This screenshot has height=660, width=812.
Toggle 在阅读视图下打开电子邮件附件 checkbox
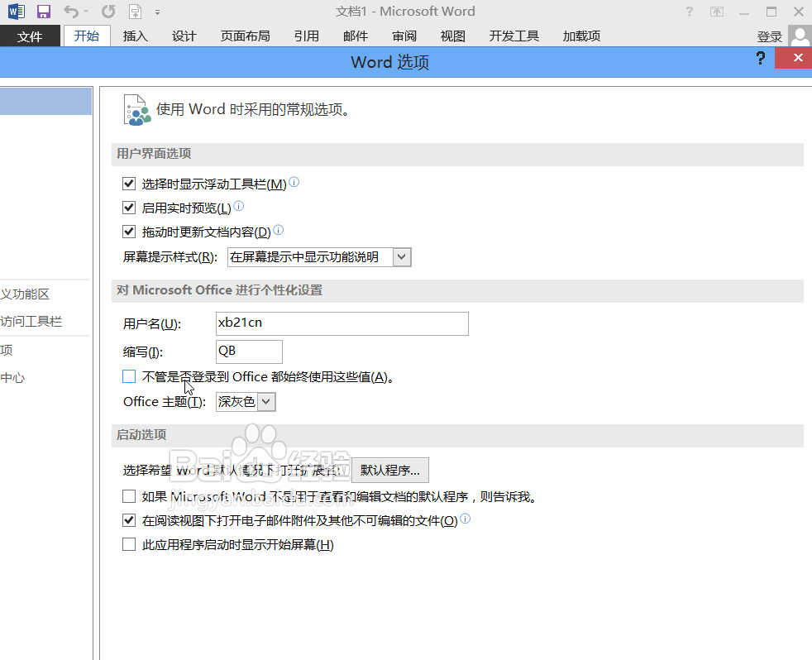pos(129,520)
